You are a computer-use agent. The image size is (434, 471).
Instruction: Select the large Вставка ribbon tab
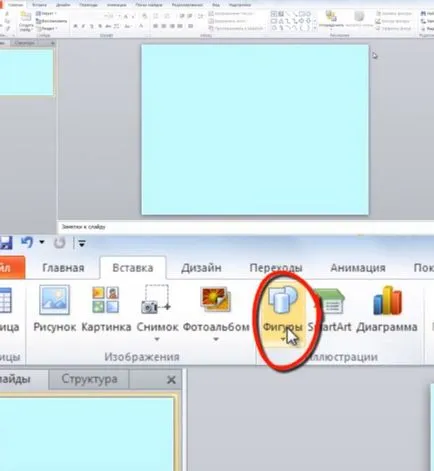click(x=133, y=268)
